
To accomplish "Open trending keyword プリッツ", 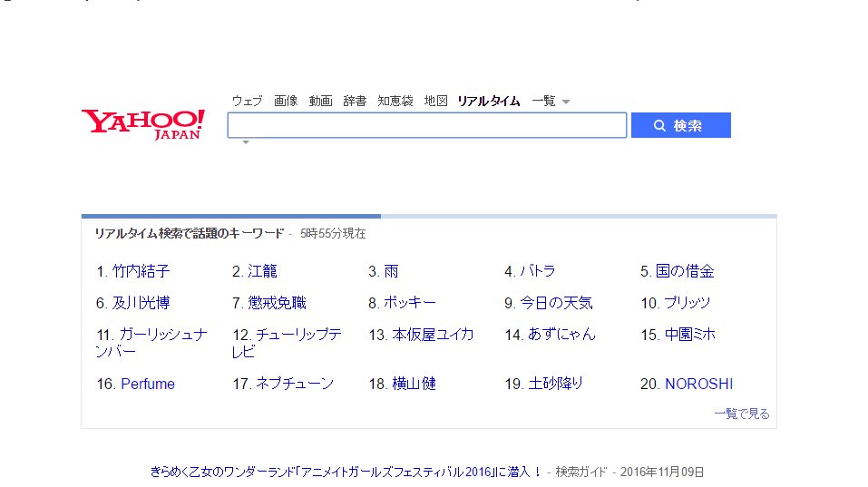I will coord(687,303).
